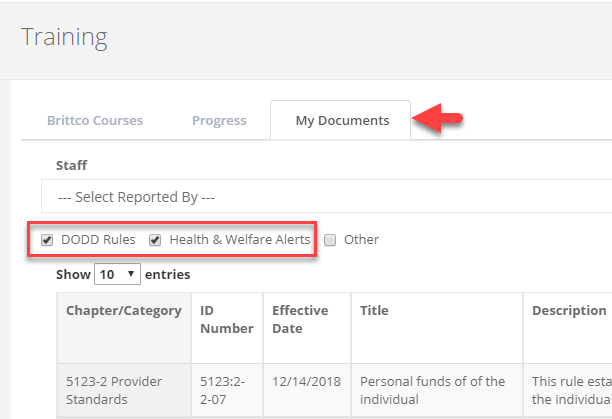Switch to the Progress tab

(x=219, y=121)
